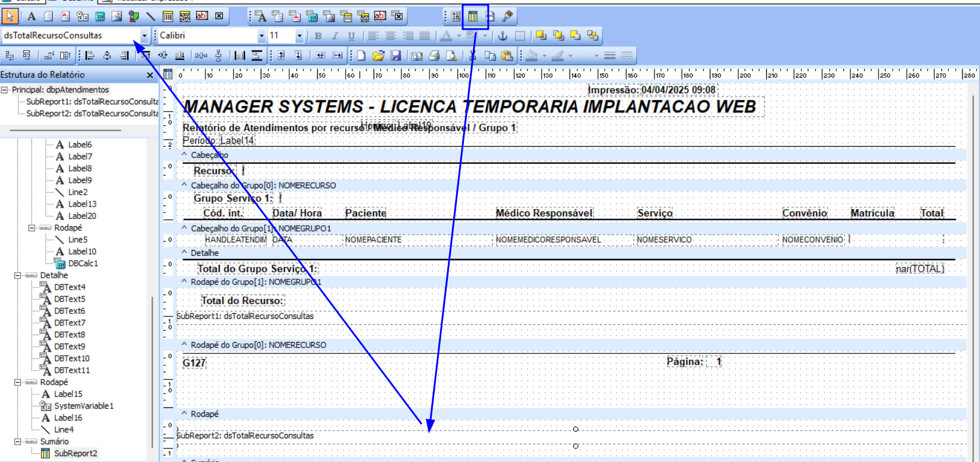Select the RichText component tool
Image resolution: width=980 pixels, height=462 pixels.
point(65,16)
